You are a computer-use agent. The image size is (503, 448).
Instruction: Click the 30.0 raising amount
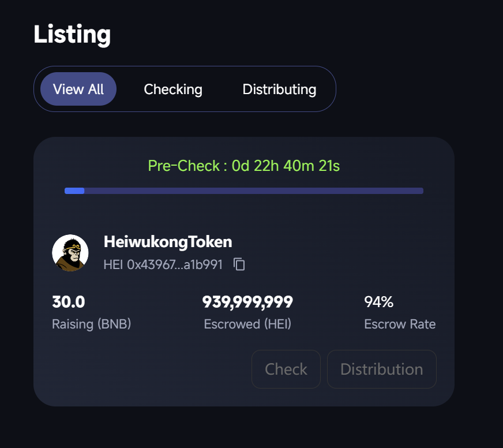click(x=69, y=302)
